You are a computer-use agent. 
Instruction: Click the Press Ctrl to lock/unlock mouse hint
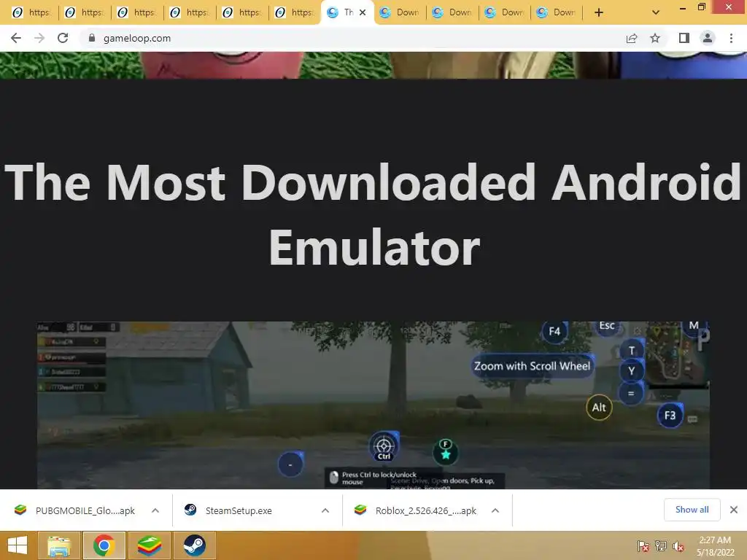[379, 478]
